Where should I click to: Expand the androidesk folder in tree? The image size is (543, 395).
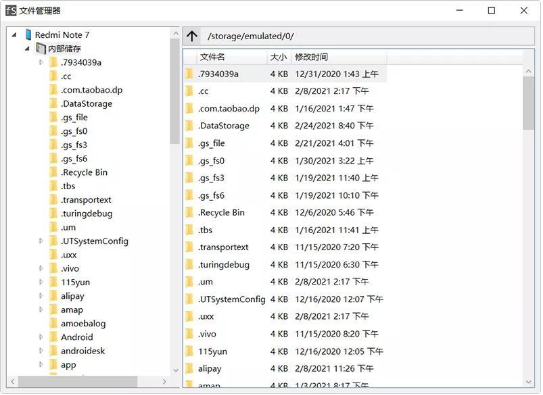pos(41,351)
